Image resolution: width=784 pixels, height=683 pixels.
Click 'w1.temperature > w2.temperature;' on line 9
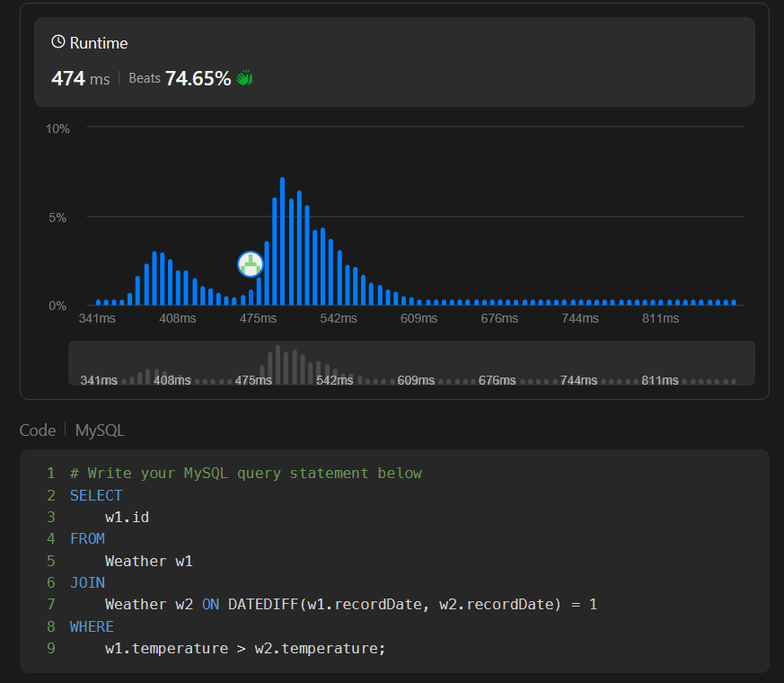pos(245,649)
